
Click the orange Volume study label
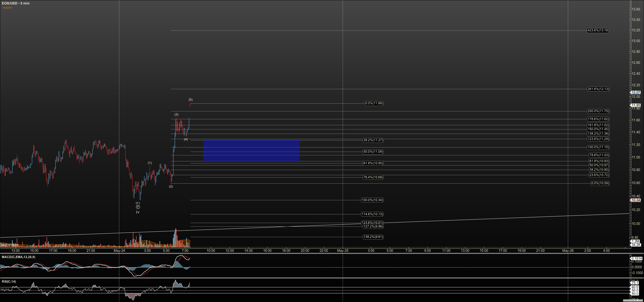pos(7,8)
